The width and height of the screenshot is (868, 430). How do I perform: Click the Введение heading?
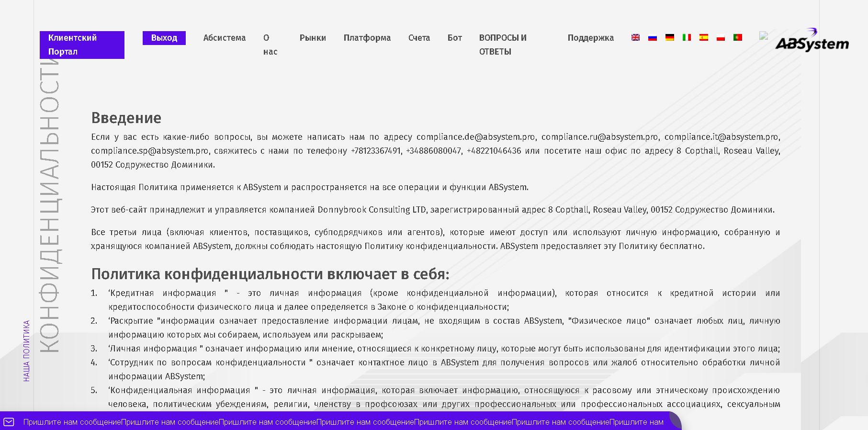point(126,118)
